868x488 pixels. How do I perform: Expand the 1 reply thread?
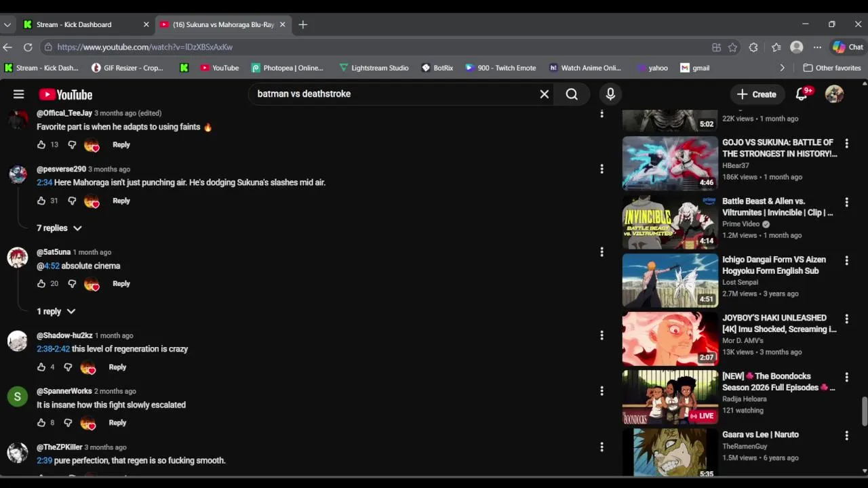[56, 312]
